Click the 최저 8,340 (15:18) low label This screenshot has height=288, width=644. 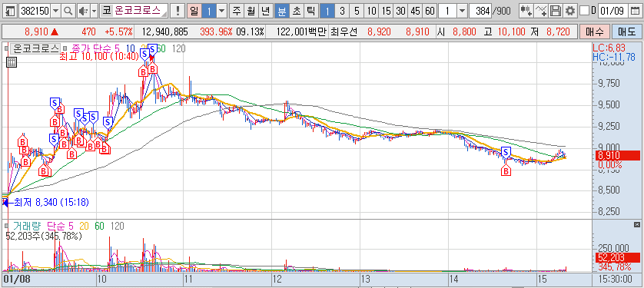(x=51, y=202)
